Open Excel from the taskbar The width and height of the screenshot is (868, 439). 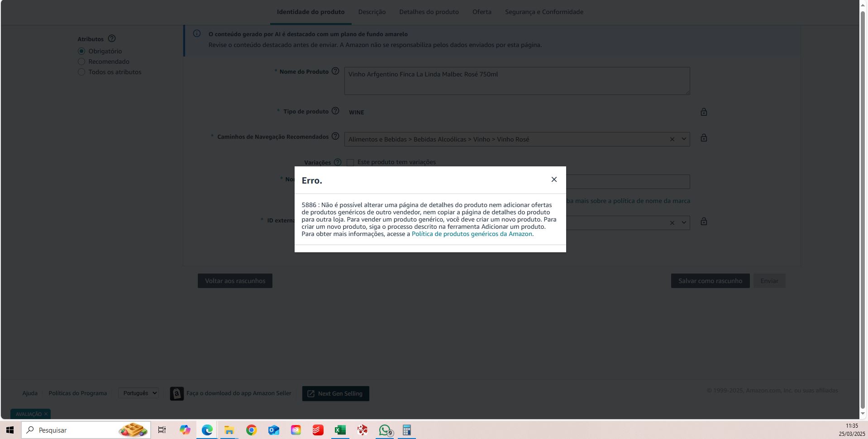tap(340, 430)
